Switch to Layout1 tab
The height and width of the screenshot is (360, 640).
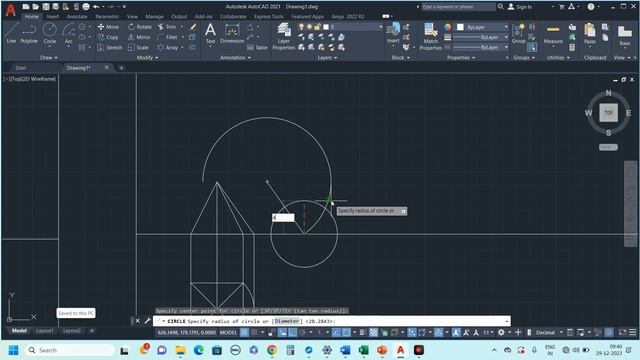[x=44, y=331]
